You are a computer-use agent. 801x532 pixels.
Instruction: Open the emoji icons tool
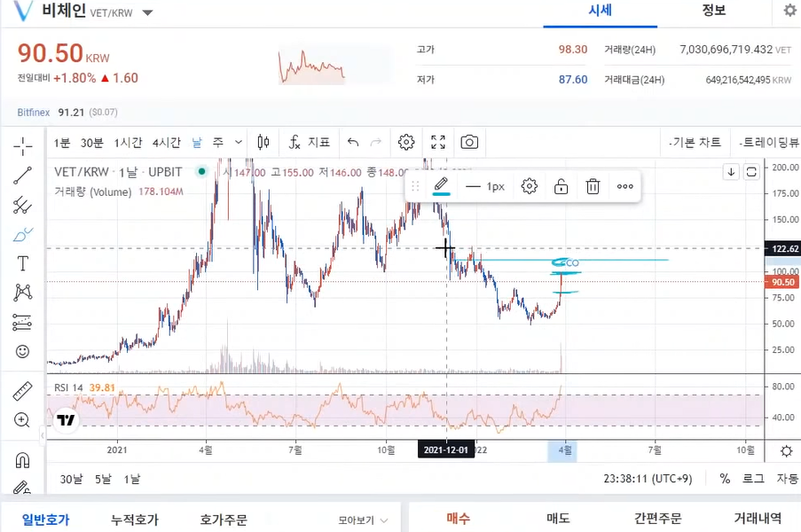click(x=22, y=351)
